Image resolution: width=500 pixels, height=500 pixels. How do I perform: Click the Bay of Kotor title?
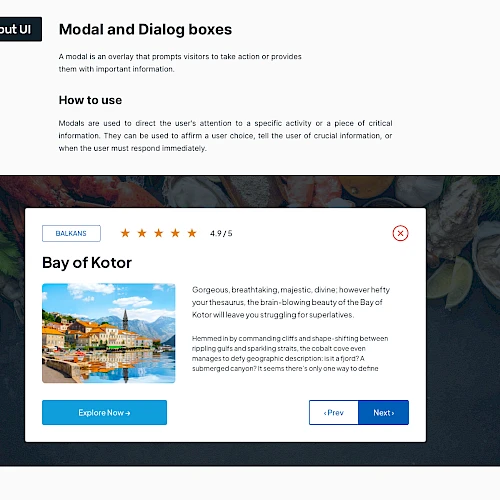point(87,263)
